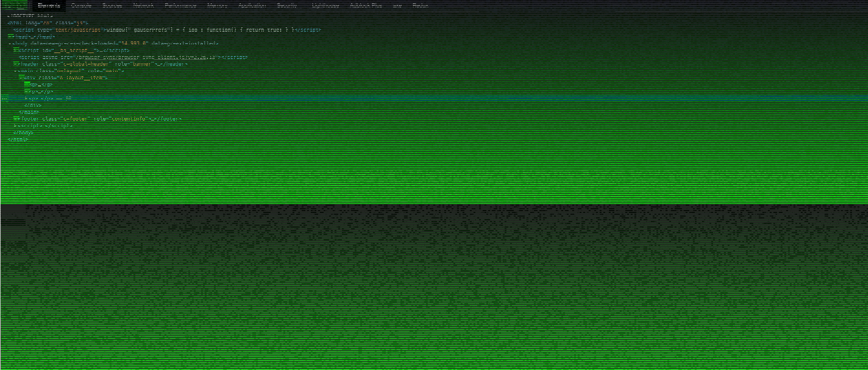Open the Console tab
The image size is (868, 370).
81,5
